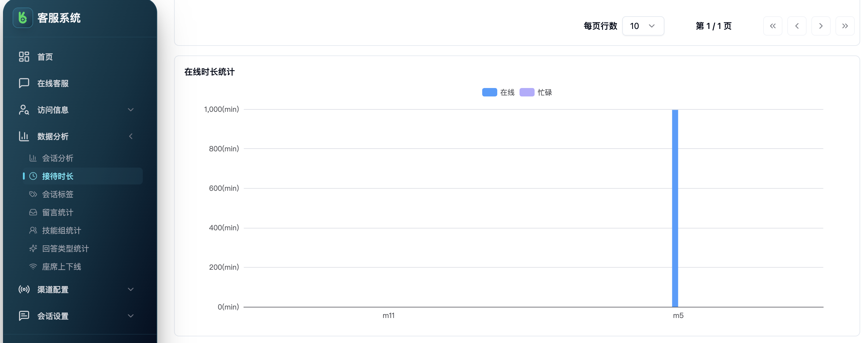Click the 渠道配置 broadcast icon
Image resolution: width=868 pixels, height=343 pixels.
click(24, 289)
